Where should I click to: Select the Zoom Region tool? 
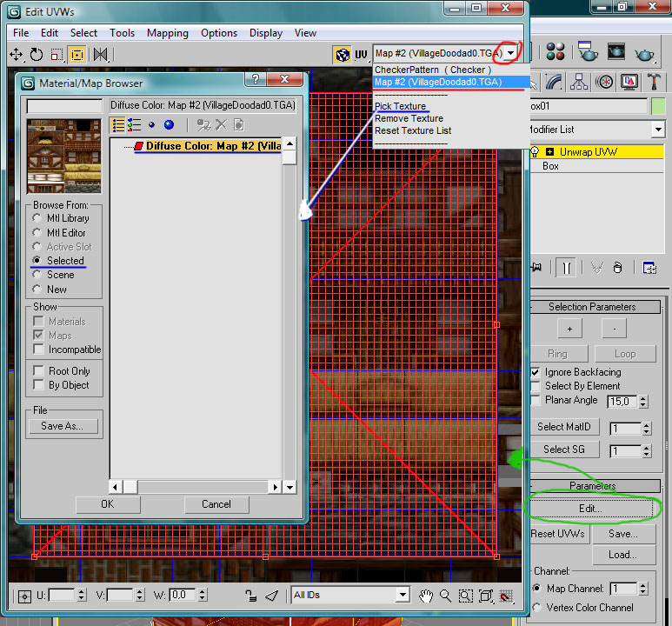tap(466, 596)
